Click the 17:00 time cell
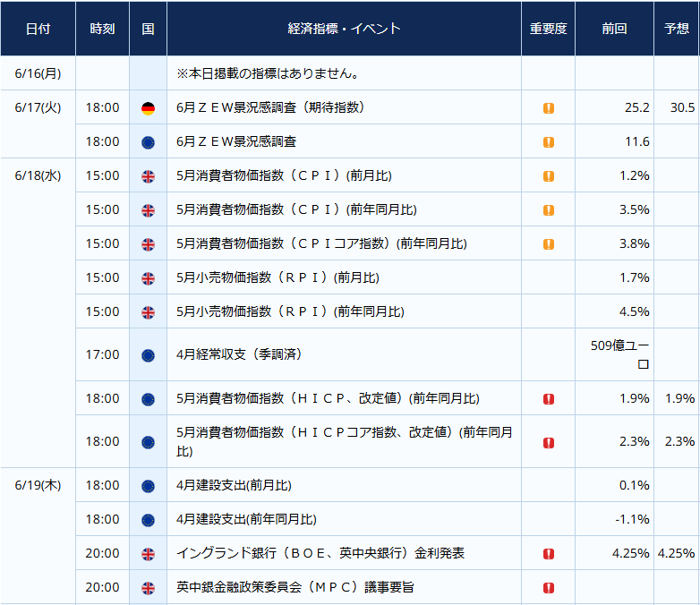Image resolution: width=700 pixels, height=605 pixels. click(102, 354)
